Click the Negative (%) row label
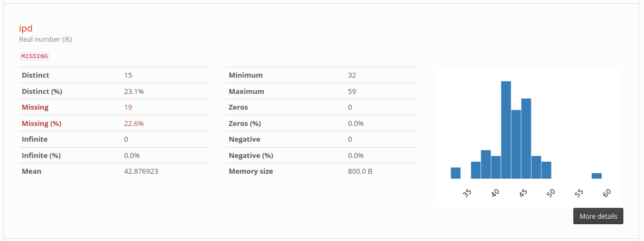This screenshot has width=644, height=241. point(251,155)
